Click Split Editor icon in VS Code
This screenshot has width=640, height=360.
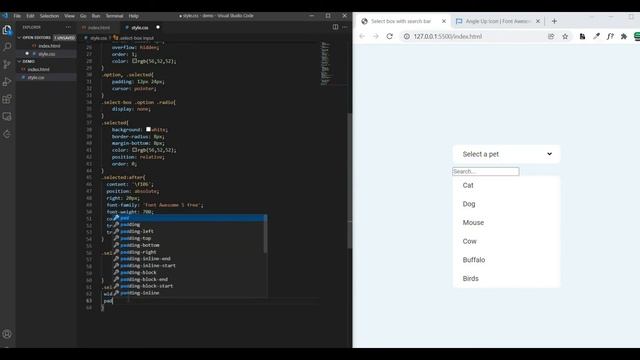[335, 27]
